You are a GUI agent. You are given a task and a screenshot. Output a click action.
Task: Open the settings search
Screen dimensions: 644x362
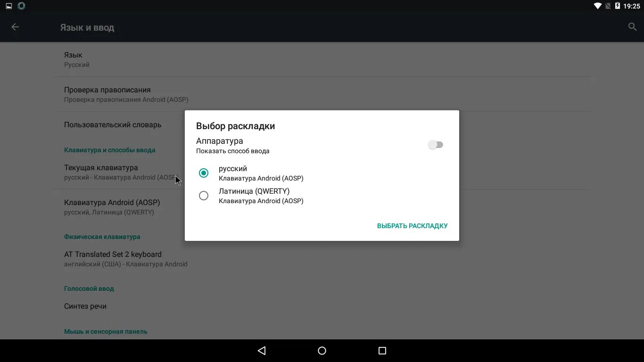pyautogui.click(x=632, y=27)
